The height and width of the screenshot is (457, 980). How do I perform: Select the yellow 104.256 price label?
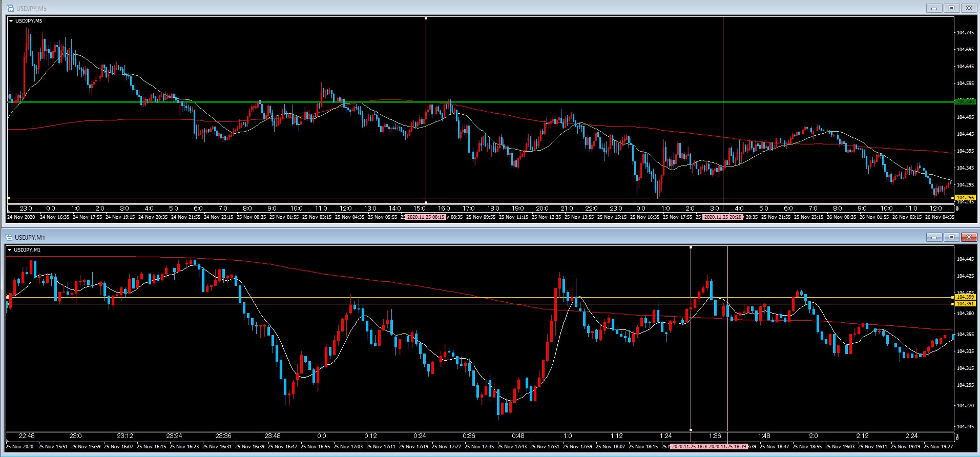(965, 198)
